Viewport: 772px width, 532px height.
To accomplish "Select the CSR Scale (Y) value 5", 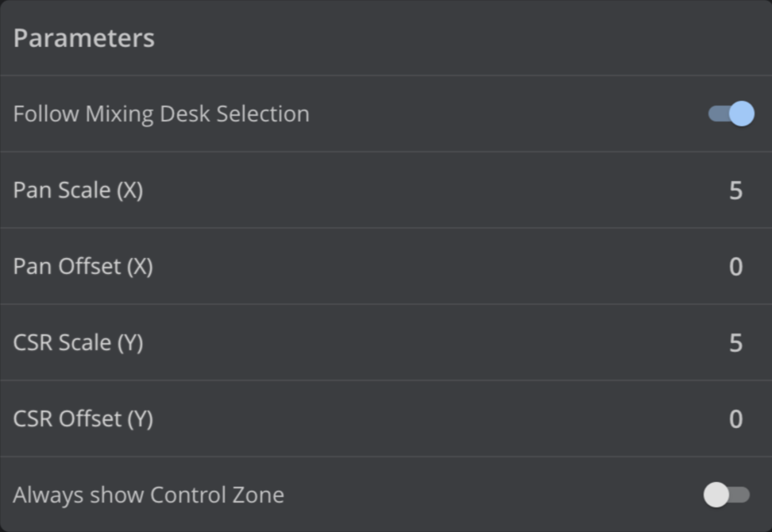I will (735, 343).
